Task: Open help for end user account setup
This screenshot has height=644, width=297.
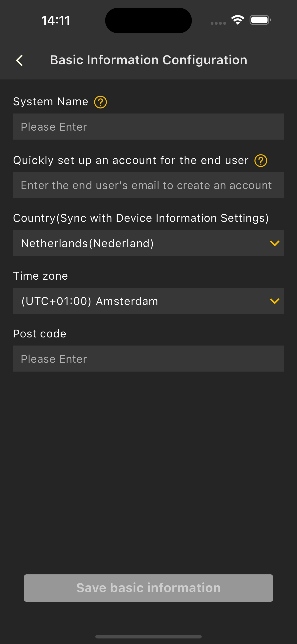Action: [x=261, y=161]
